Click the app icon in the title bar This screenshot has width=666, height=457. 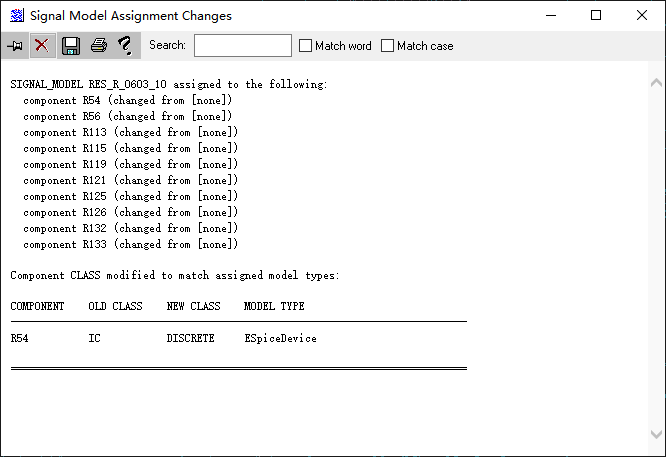17,16
